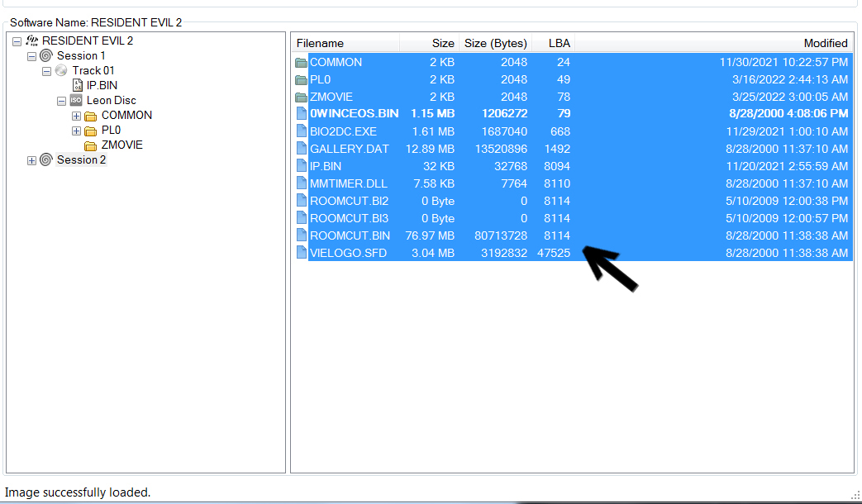Screen dimensions: 862x504
Task: Click the VIELOGO.SFD file icon
Action: click(302, 253)
